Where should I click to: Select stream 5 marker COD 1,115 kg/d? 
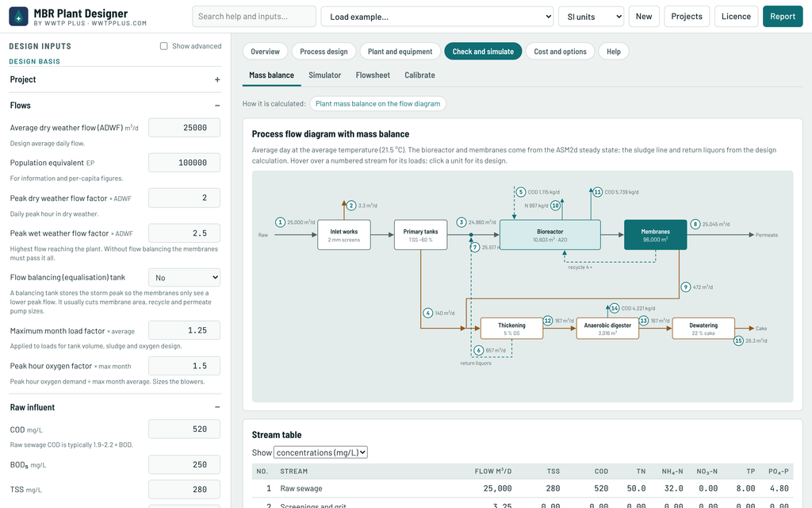tap(520, 192)
